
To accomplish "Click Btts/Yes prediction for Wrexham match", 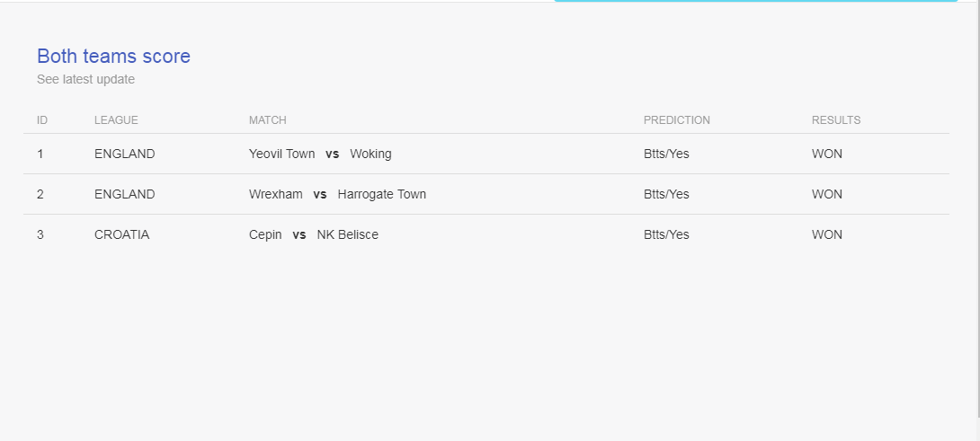I will click(x=666, y=194).
